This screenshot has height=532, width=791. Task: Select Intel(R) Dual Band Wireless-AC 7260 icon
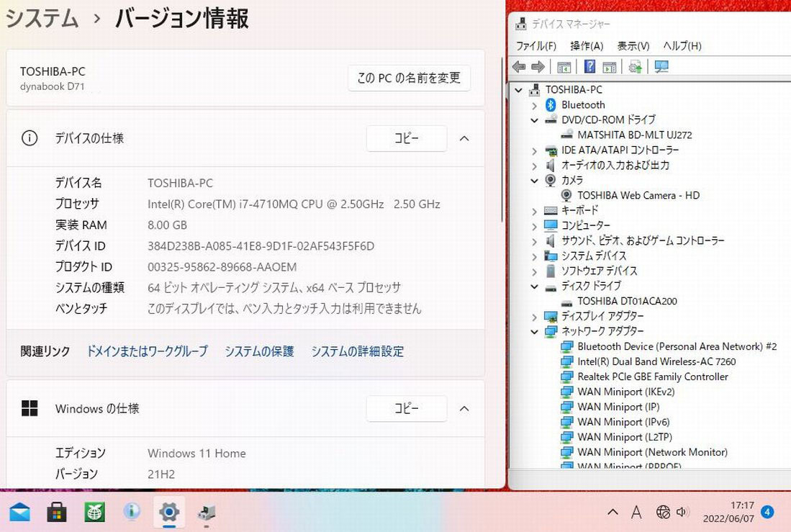pyautogui.click(x=567, y=362)
